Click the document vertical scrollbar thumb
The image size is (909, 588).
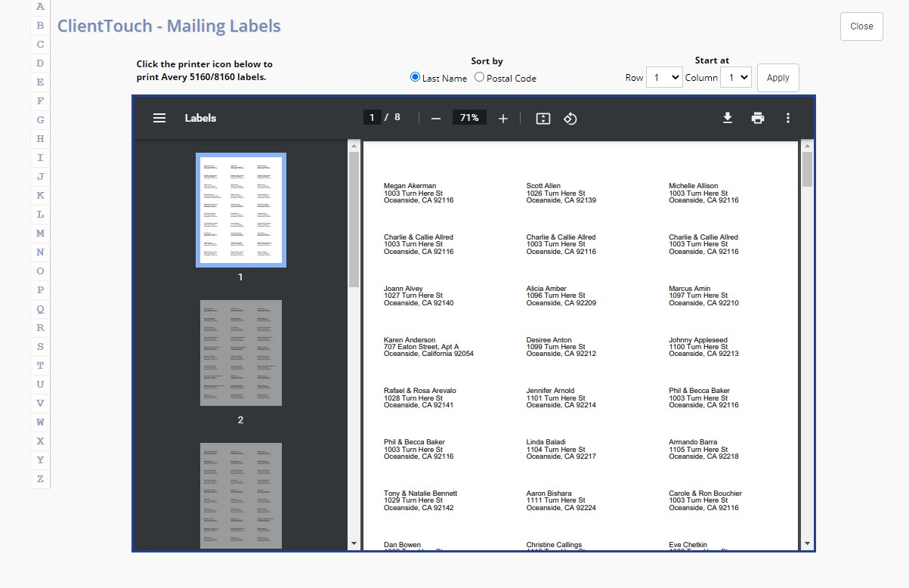[x=807, y=169]
